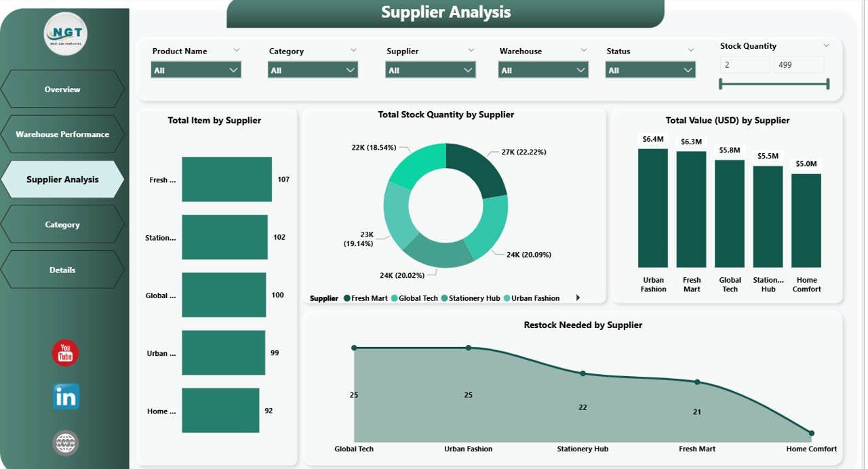Go to the Overview page
The height and width of the screenshot is (469, 868).
pos(62,89)
